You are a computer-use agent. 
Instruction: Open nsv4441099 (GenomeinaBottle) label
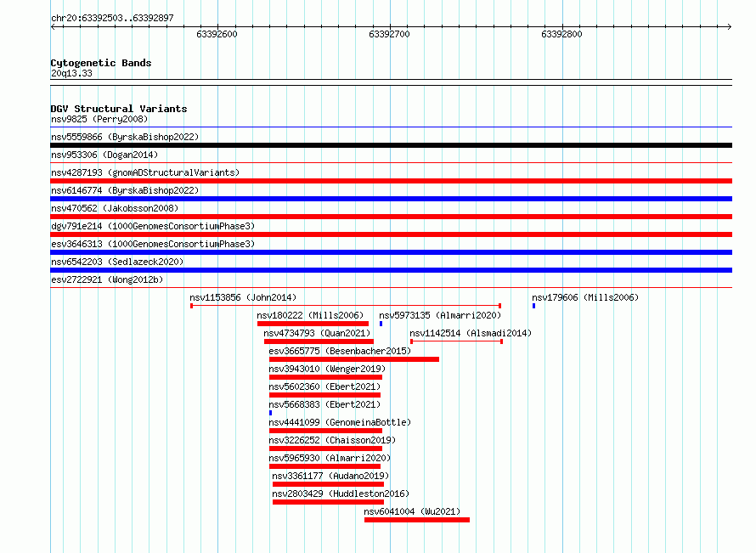coord(340,422)
